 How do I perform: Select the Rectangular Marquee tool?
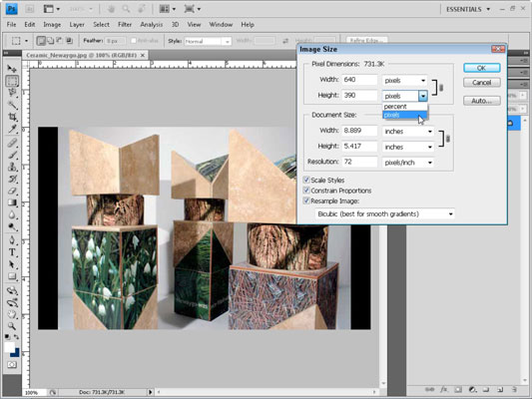pos(12,81)
